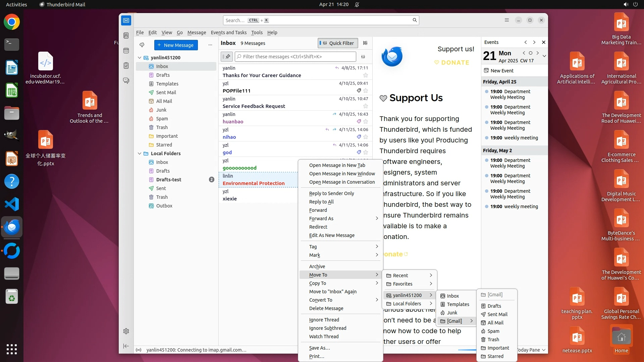644x362 pixels.
Task: Toggle the keep filters pinned button
Action: point(227,57)
